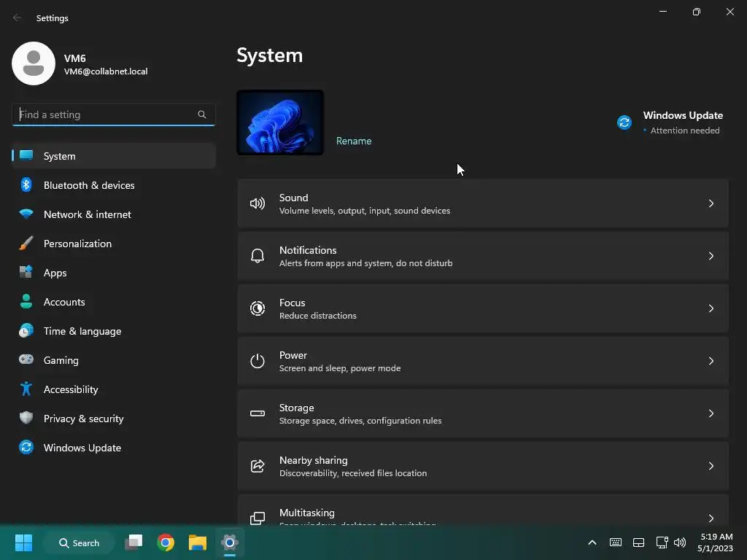Click the Rename link
This screenshot has height=560, width=747.
point(354,141)
